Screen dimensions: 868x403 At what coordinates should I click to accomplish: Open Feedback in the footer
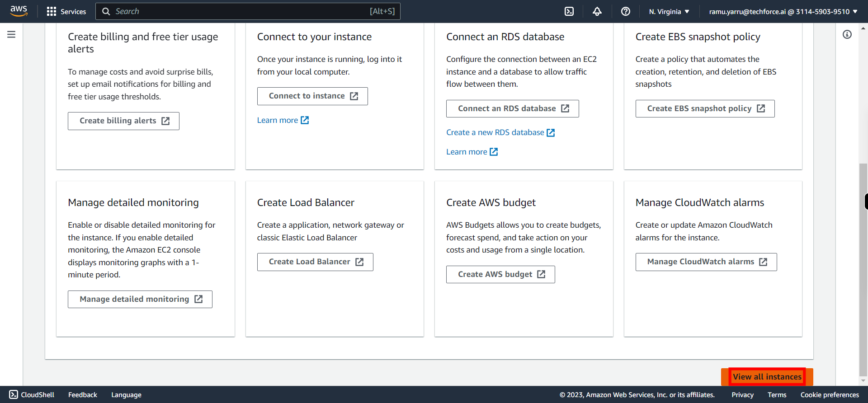[x=83, y=395]
